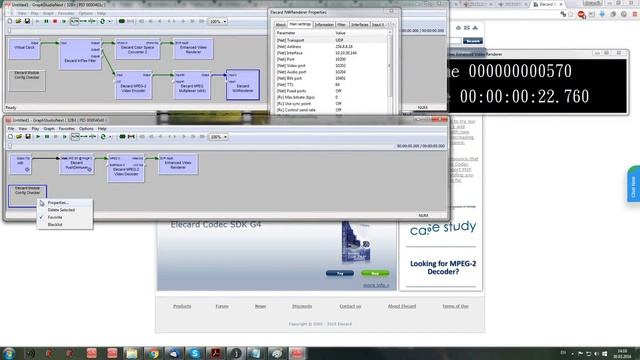Click Open file icon in lower GraphStudioNext window
The width and height of the screenshot is (640, 360).
click(x=19, y=137)
